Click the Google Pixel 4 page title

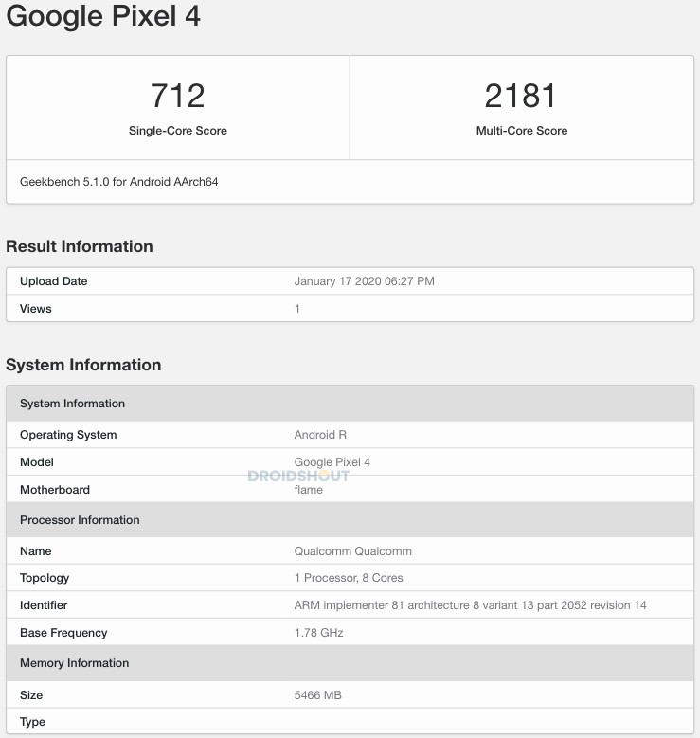[103, 18]
